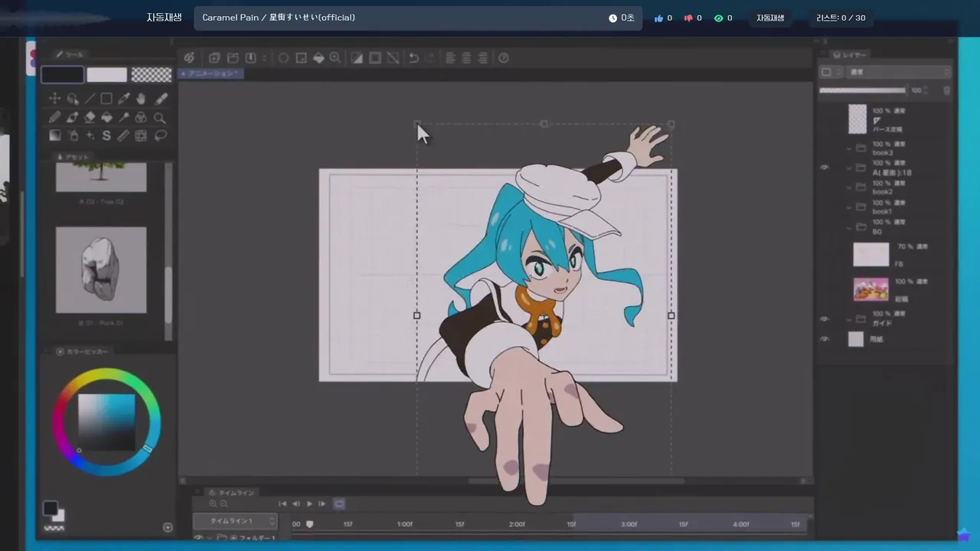Select the straight Line tool
The width and height of the screenshot is (980, 551).
click(90, 99)
